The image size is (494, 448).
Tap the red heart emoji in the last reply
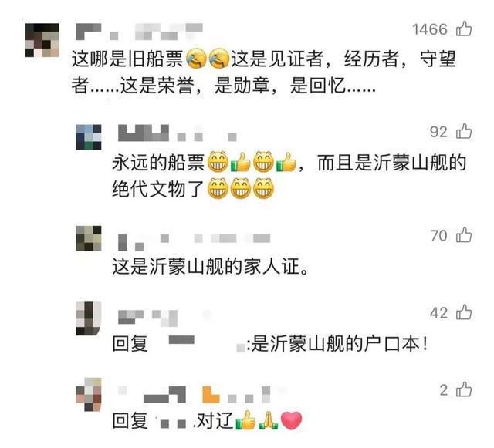291,420
